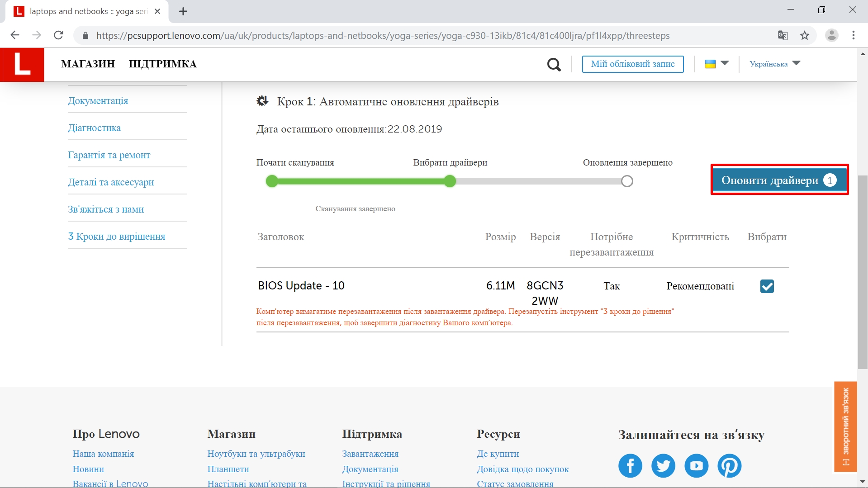Click the page vertical scrollbar thumb

(x=863, y=271)
